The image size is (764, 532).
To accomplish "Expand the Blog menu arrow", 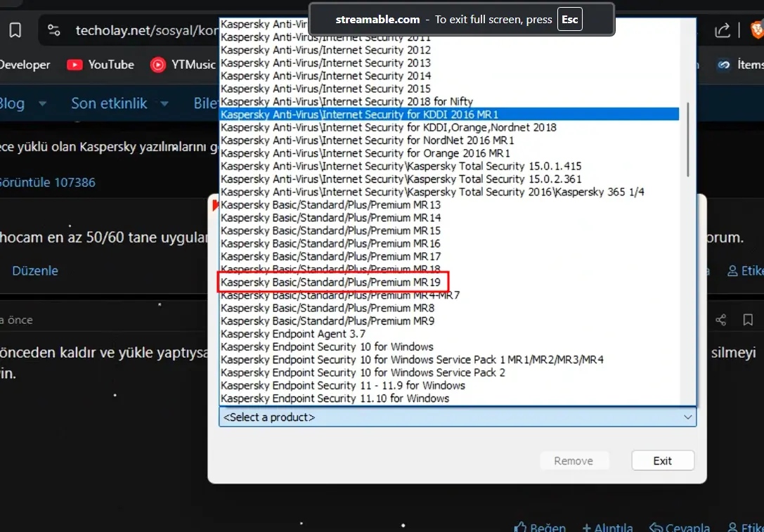I will coord(42,103).
